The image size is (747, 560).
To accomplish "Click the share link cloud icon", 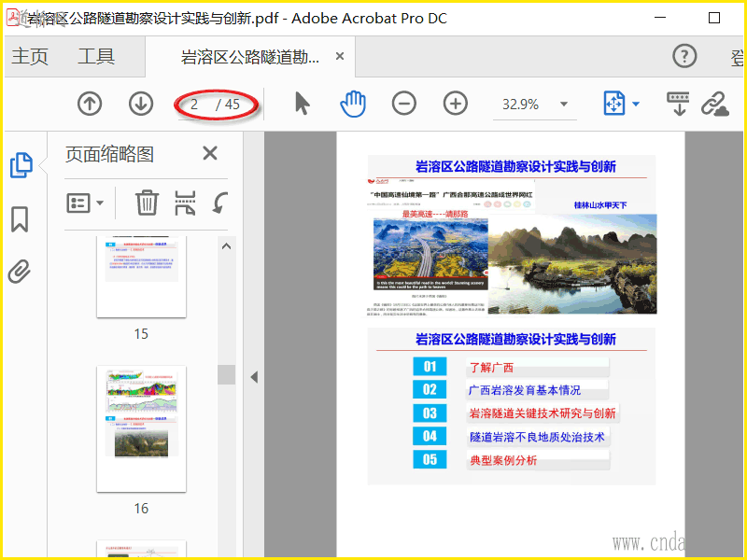I will [715, 104].
